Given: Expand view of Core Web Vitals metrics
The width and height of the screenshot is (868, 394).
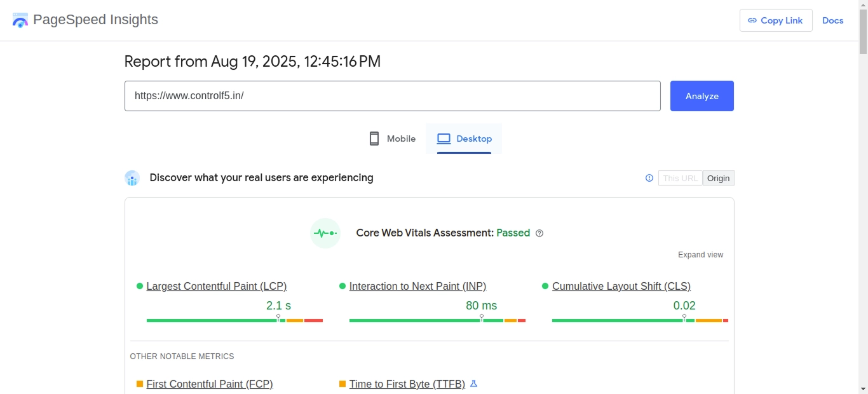Looking at the screenshot, I should coord(700,255).
